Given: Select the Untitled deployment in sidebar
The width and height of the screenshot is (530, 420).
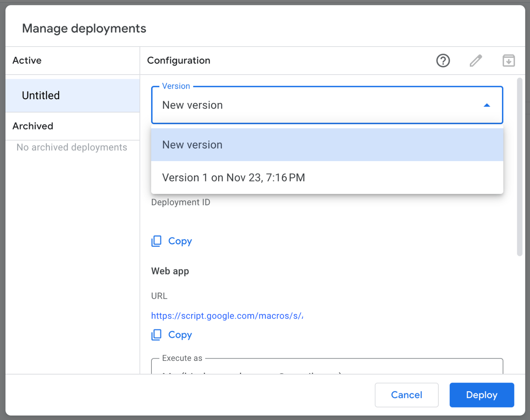Looking at the screenshot, I should point(41,95).
